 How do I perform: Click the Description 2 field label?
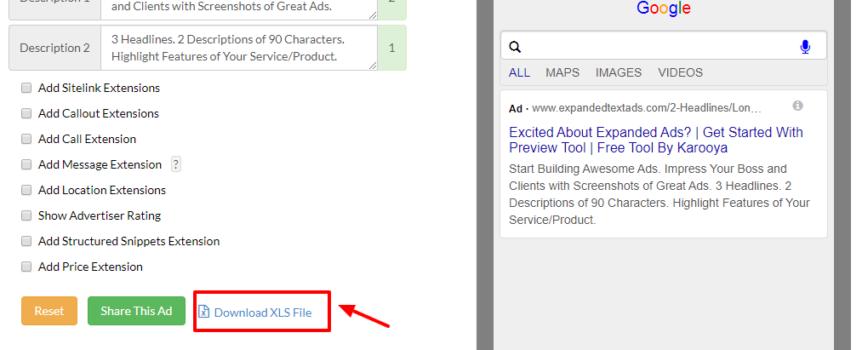pos(54,49)
